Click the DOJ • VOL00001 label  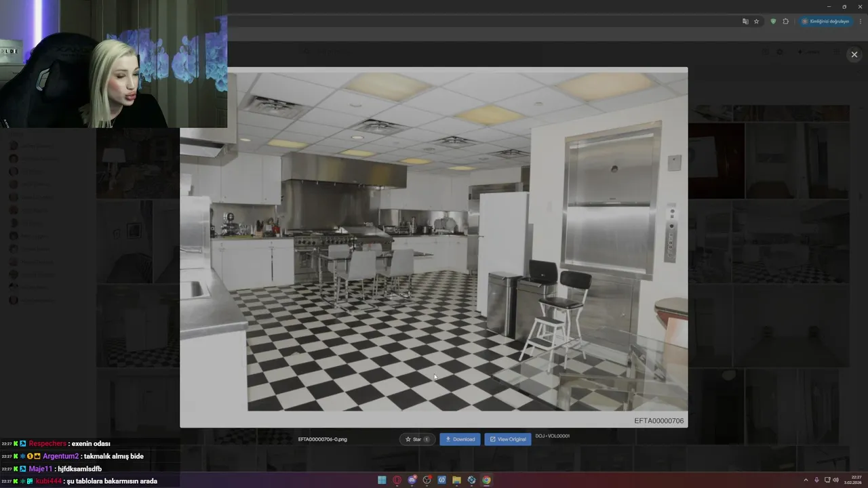point(553,436)
